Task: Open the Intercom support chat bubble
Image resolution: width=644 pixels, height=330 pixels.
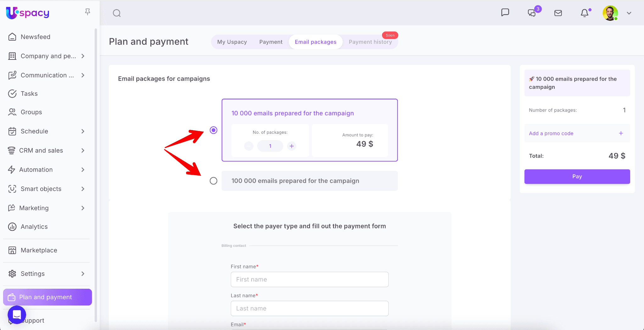Action: [17, 315]
